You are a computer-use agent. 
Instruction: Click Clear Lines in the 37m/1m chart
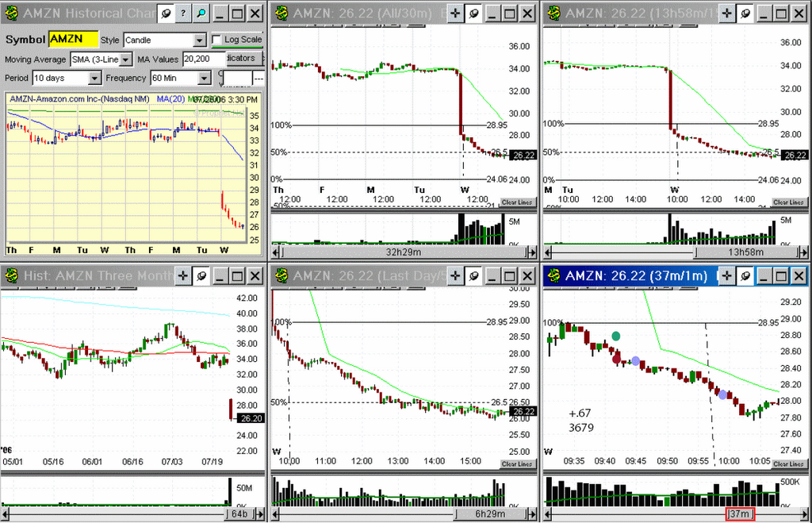789,464
